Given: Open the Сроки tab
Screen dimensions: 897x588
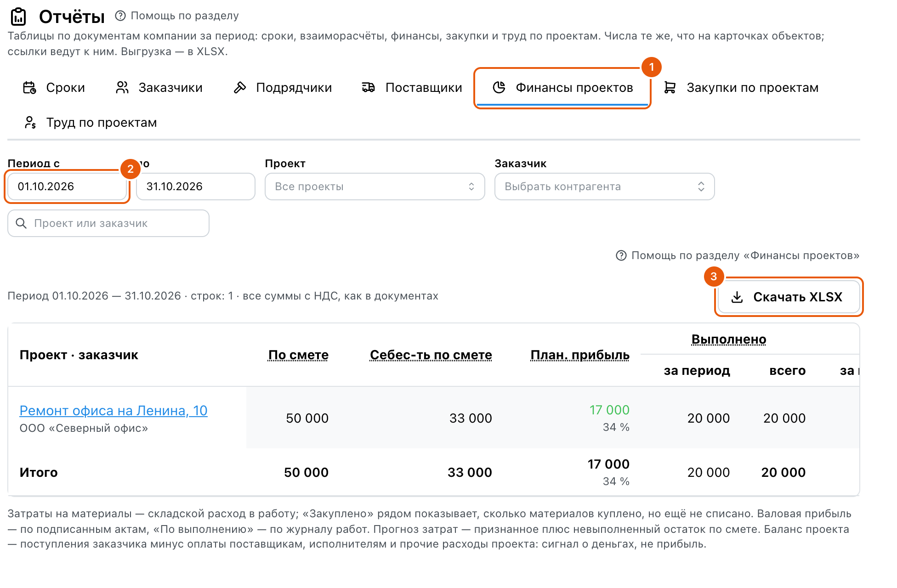Looking at the screenshot, I should coord(54,87).
